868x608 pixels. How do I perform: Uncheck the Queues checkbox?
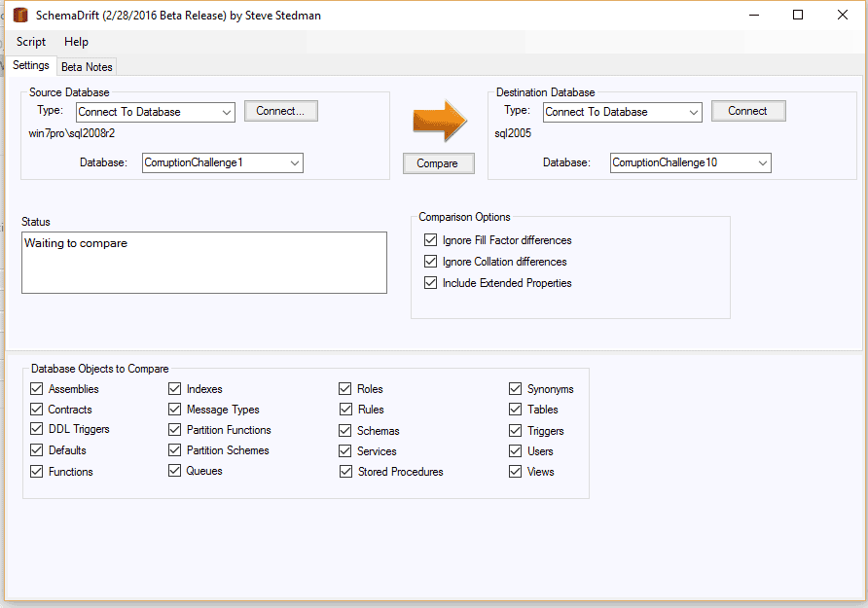(x=174, y=470)
